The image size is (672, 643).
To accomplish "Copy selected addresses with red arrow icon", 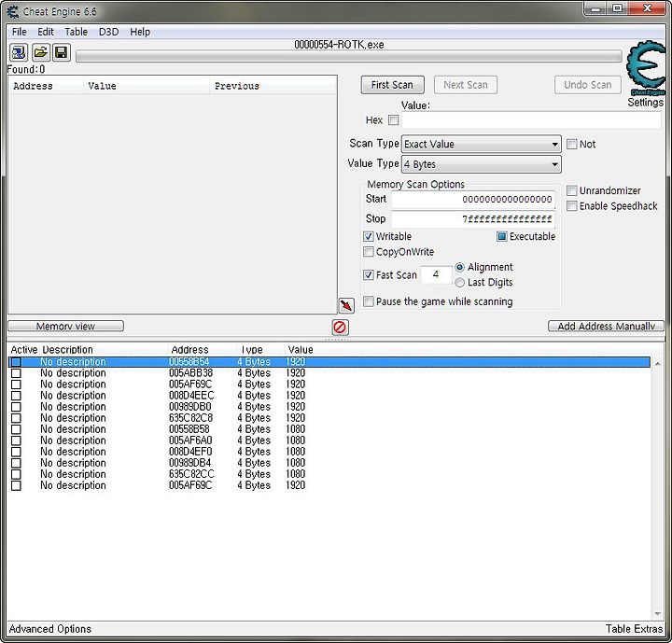I will tap(346, 305).
